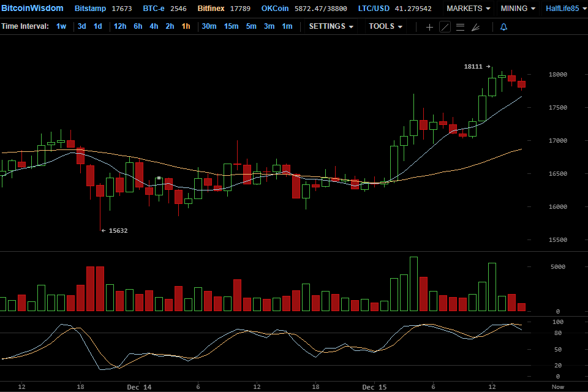Expand the SETTINGS dropdown

tap(331, 26)
